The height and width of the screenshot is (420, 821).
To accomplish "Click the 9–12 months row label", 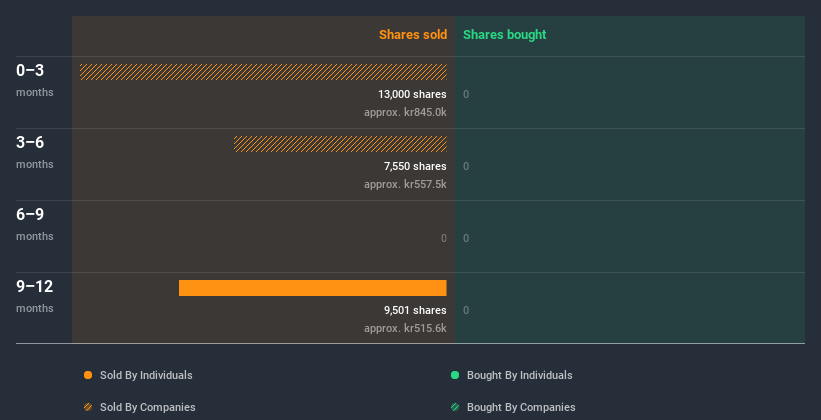I will click(x=35, y=296).
